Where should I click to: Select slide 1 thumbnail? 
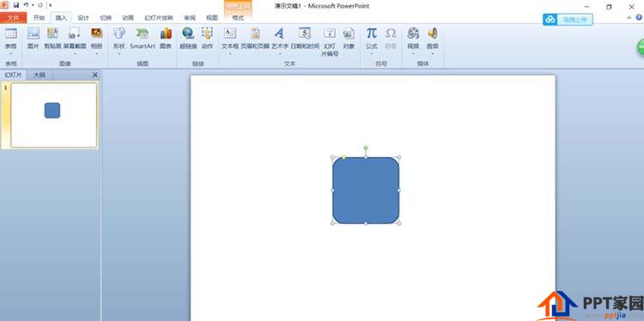click(54, 115)
